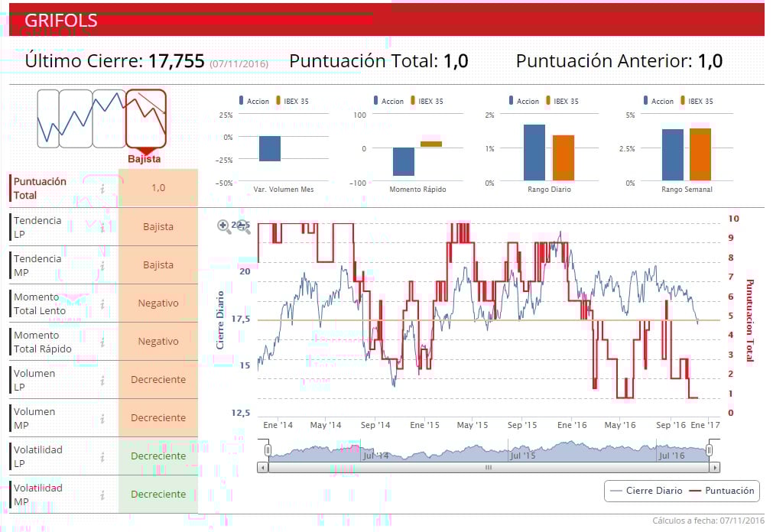Click the Tendencia LP Bajista value cell
This screenshot has height=532, width=773.
pos(158,227)
